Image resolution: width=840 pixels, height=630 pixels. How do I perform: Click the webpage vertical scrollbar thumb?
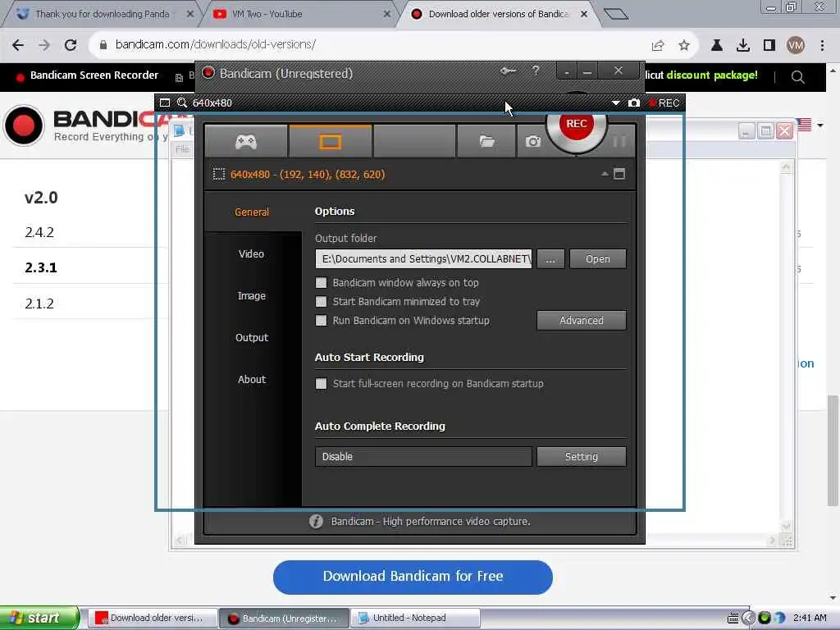833,450
